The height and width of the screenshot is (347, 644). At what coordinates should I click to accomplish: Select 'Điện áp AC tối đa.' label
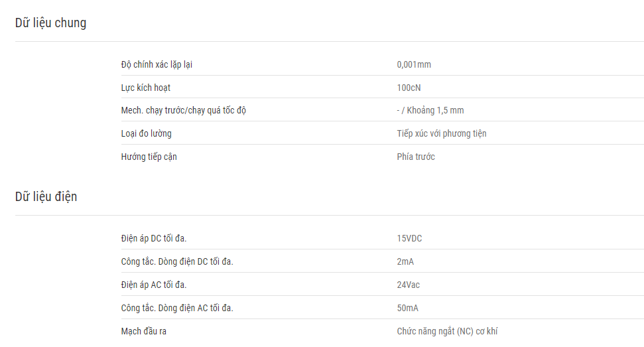pos(154,285)
